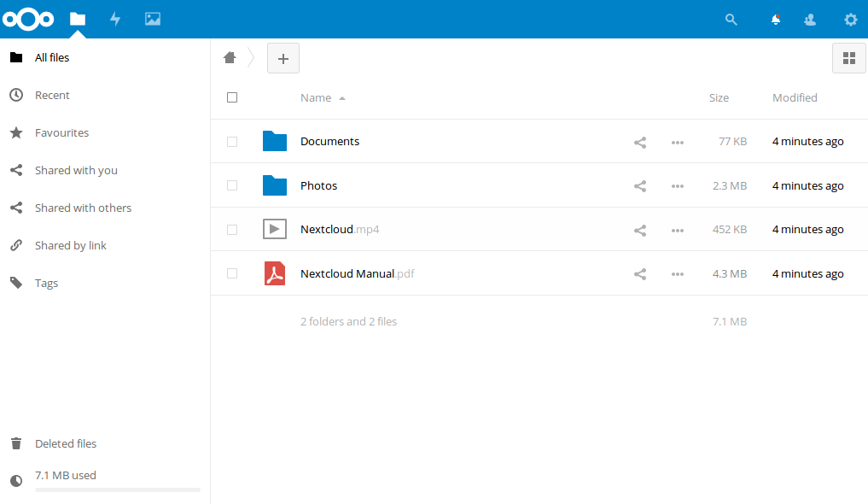Screen dimensions: 868x504
Task: Open the settings gear menu
Action: (x=851, y=20)
